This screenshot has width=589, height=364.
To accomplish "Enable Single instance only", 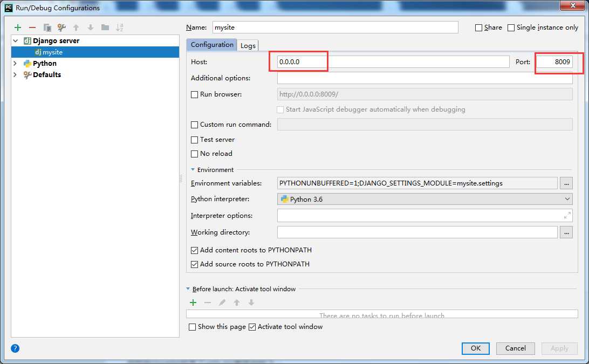I will [x=511, y=28].
